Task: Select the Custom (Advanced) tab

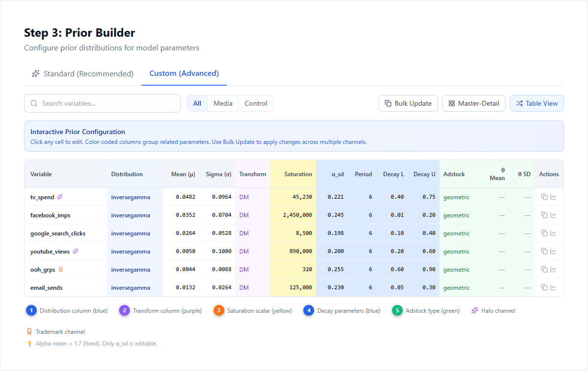Action: (x=184, y=73)
